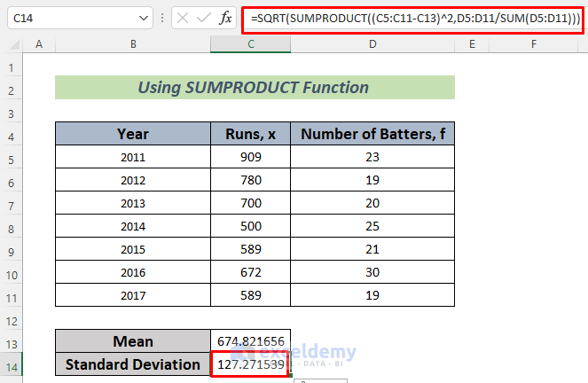
Task: Select the batters cell containing 30
Action: tap(372, 272)
